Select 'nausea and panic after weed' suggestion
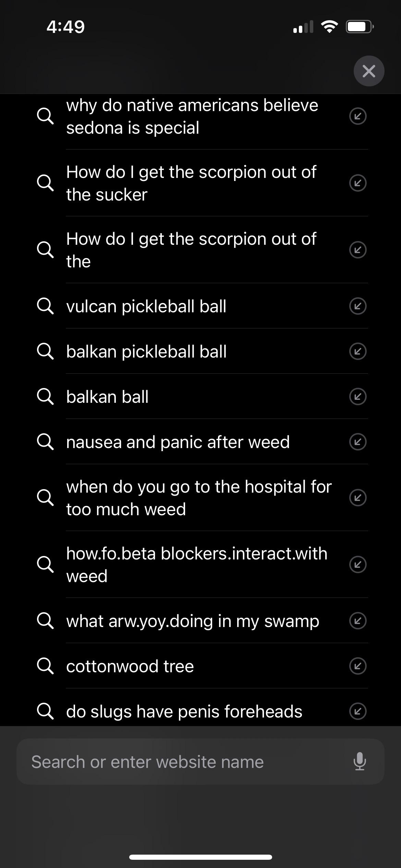 click(x=178, y=442)
